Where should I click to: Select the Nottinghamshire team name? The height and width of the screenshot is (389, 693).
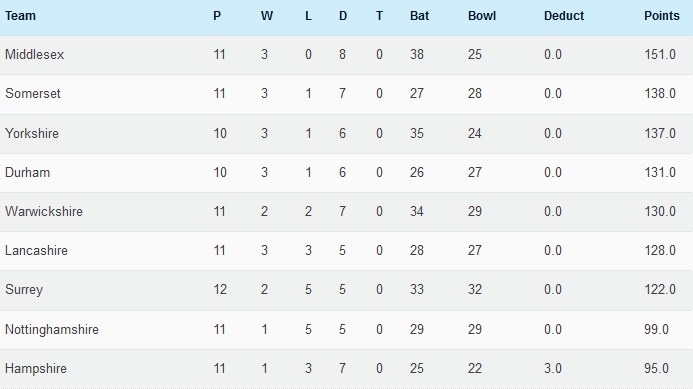coord(52,329)
